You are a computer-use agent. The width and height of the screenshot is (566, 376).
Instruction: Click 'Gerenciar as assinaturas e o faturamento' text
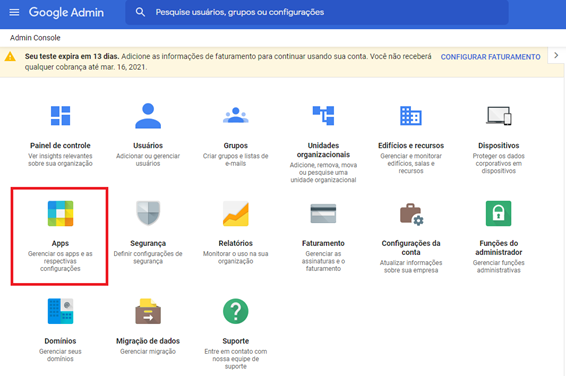point(323,261)
